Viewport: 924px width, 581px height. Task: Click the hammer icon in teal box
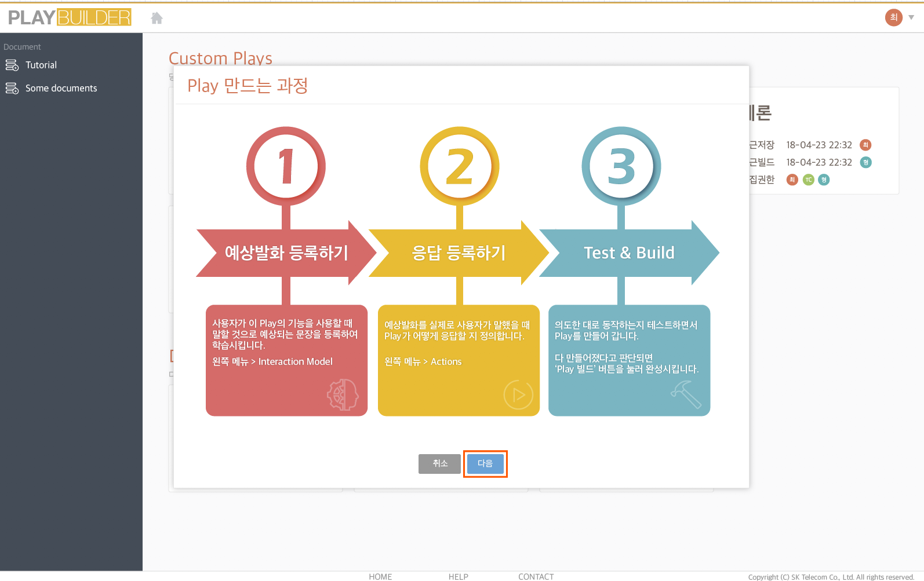pyautogui.click(x=686, y=394)
